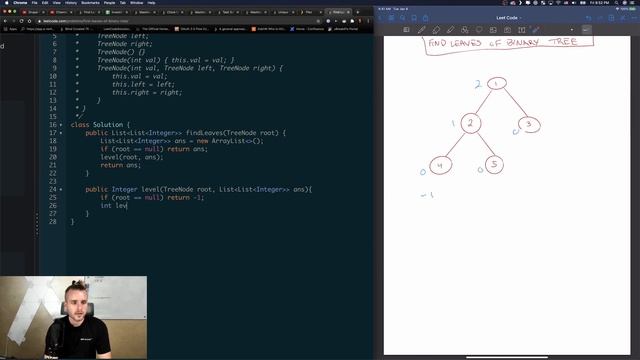Open the History menu

[71, 2]
